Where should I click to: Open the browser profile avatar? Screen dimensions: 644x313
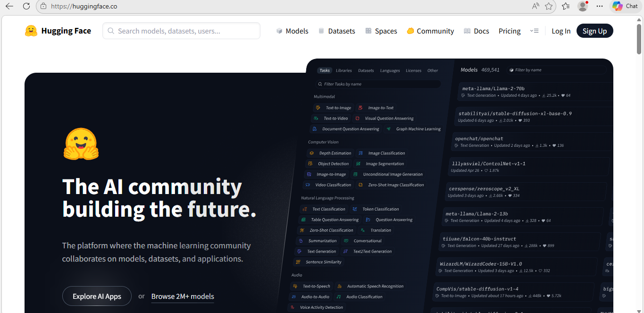tap(583, 6)
